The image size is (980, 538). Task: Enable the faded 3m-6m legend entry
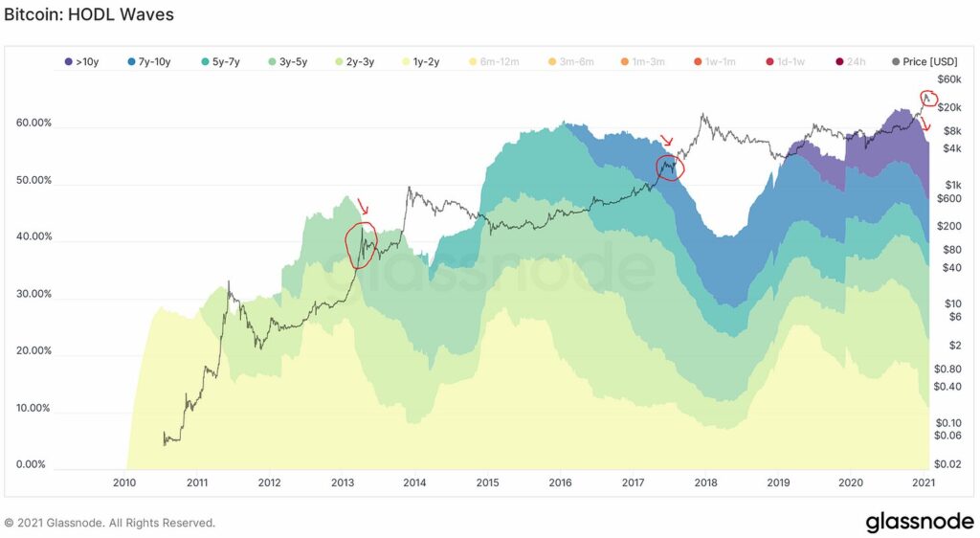[x=571, y=62]
